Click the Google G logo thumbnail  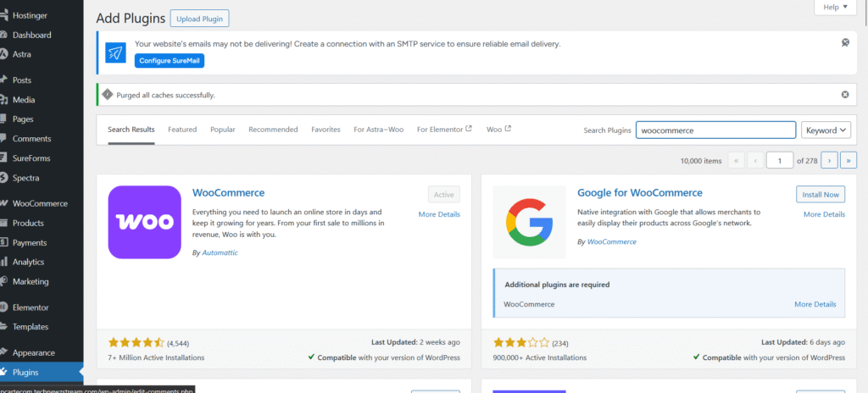[x=529, y=222]
